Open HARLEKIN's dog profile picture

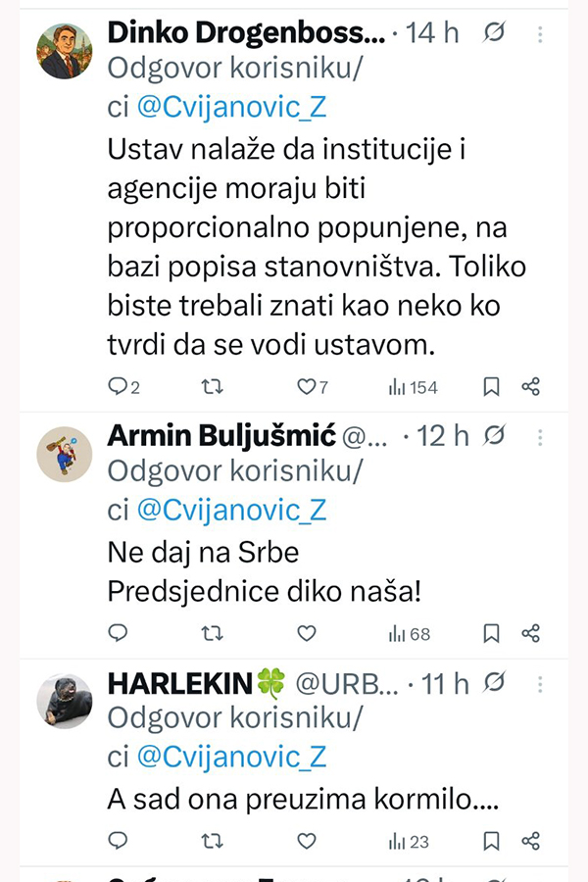[65, 700]
